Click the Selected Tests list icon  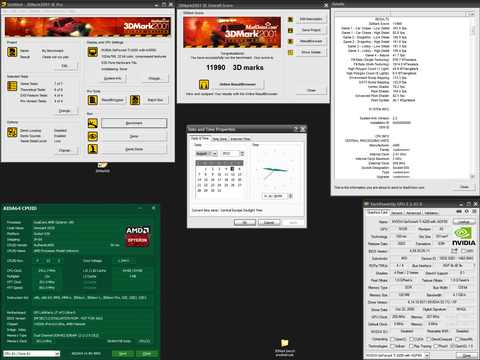[12, 86]
